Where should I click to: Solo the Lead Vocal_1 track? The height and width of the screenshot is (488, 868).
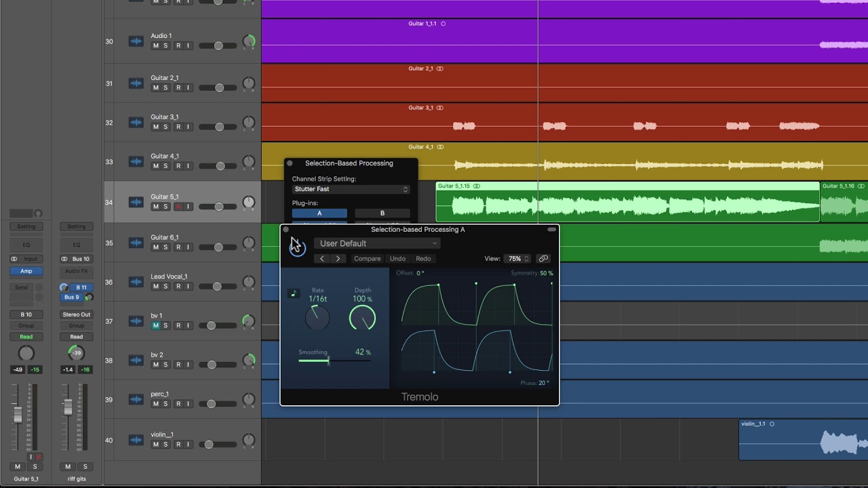(x=165, y=286)
